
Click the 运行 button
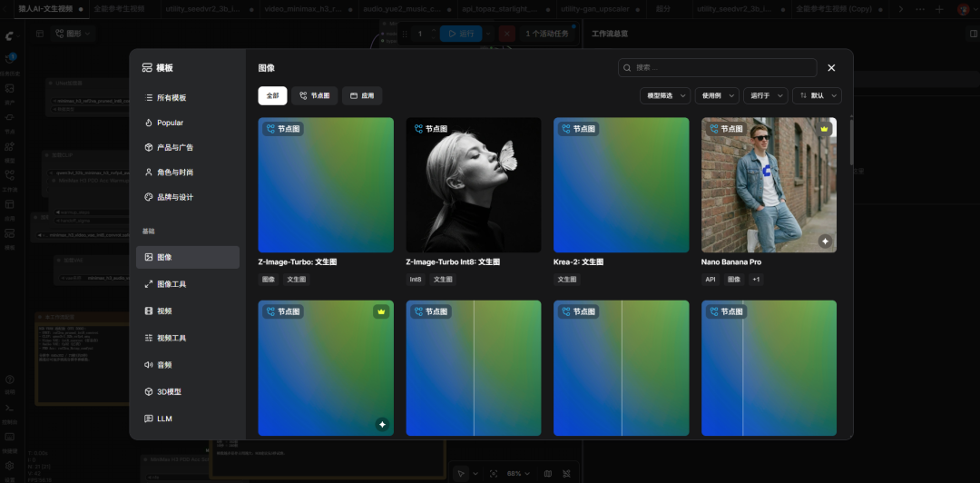(x=461, y=34)
